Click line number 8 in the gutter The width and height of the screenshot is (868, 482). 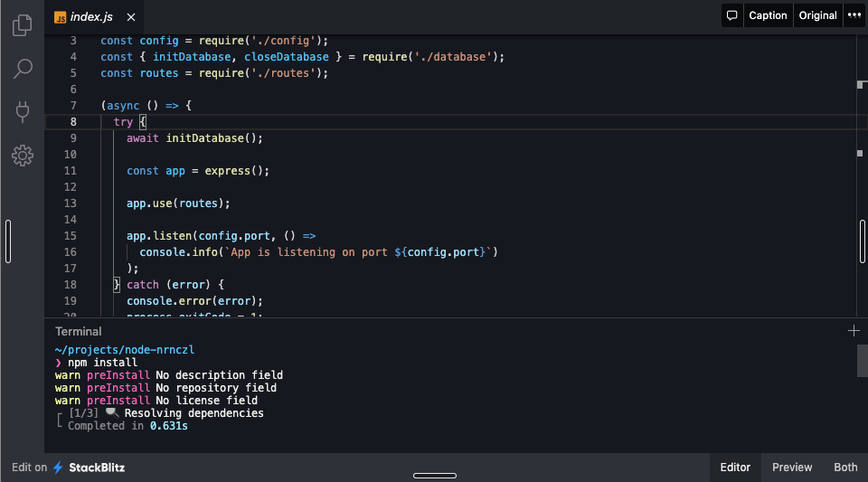click(x=72, y=122)
